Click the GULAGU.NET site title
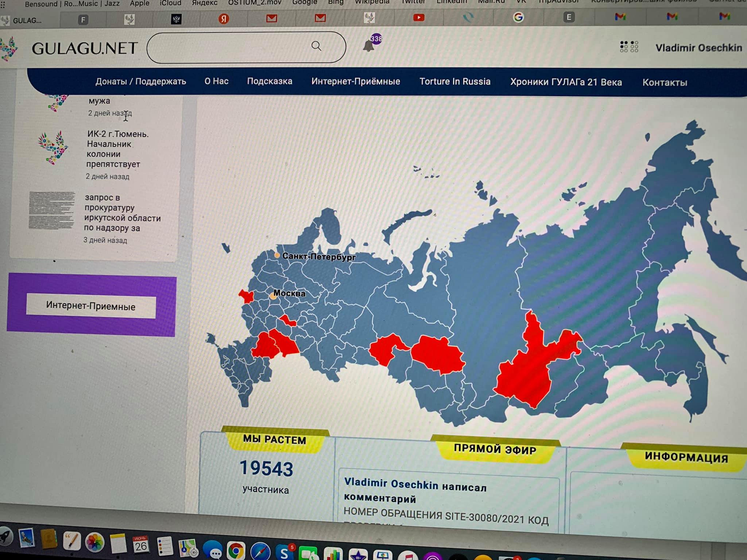Viewport: 747px width, 560px height. tap(85, 48)
